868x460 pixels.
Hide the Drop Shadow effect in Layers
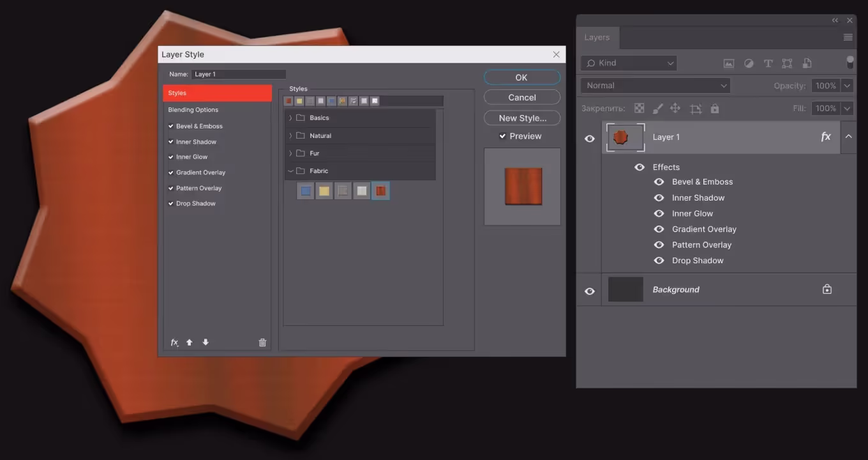coord(659,261)
